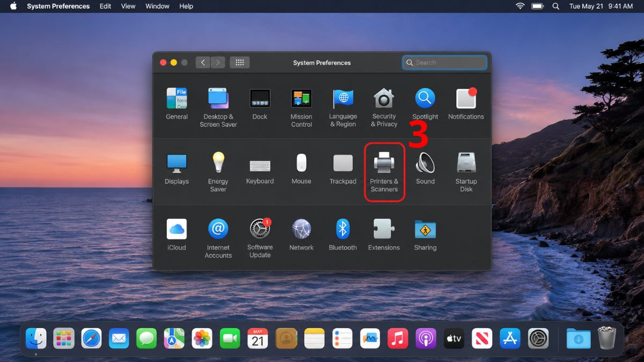The image size is (644, 362).
Task: Open the Extensions preferences pane
Action: pyautogui.click(x=384, y=235)
